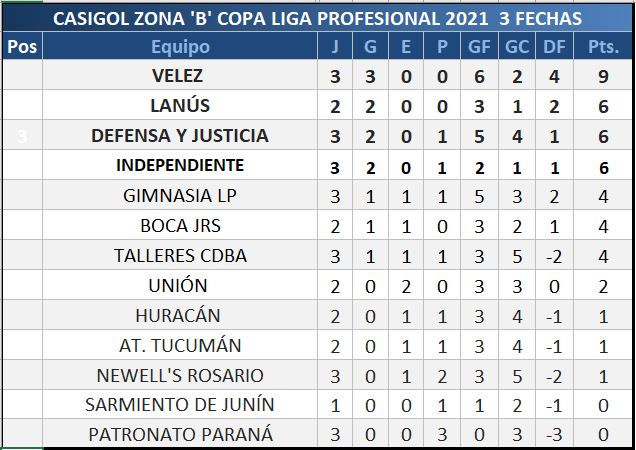Select the Pos column header
Viewport: 636px width, 450px height.
[22, 47]
